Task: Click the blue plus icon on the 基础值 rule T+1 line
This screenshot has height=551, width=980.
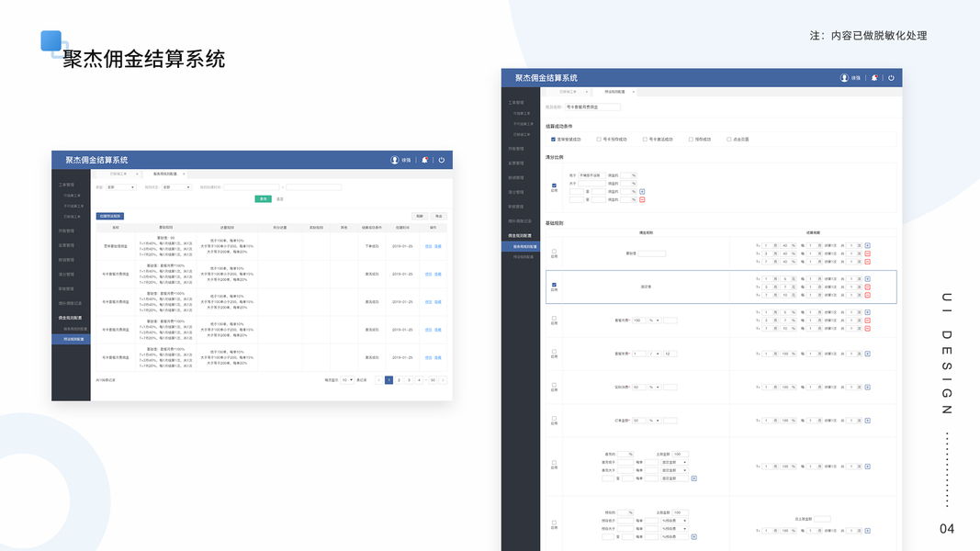Action: tap(868, 245)
